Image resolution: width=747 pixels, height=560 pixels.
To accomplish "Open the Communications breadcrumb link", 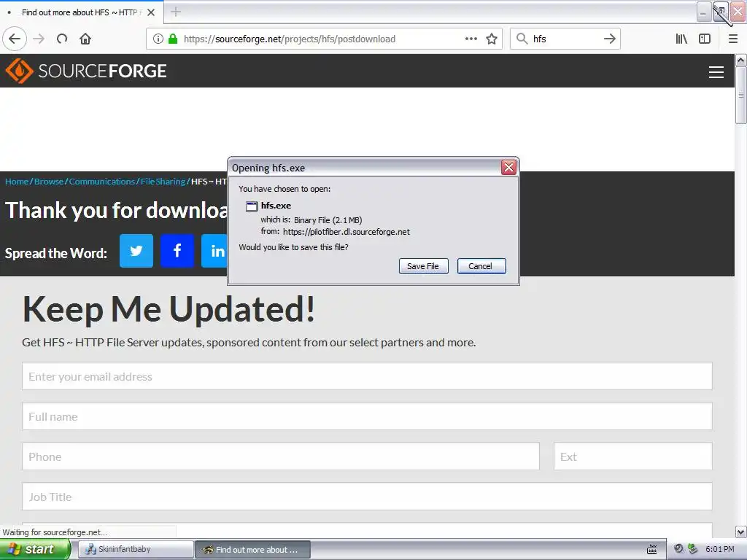I will [x=102, y=182].
